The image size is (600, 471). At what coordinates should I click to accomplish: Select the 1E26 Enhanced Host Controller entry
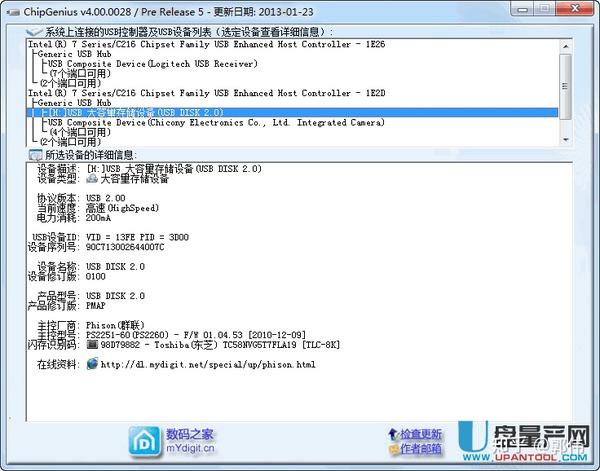point(207,44)
